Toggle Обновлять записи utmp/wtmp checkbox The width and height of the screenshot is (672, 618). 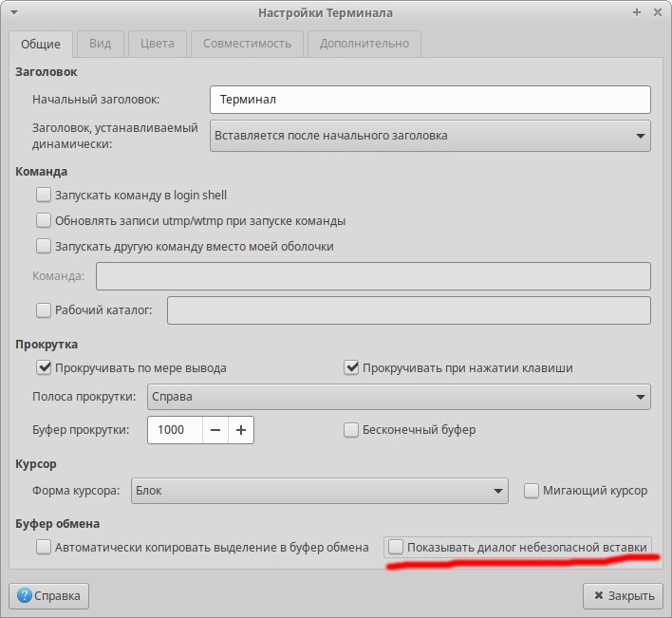point(43,221)
